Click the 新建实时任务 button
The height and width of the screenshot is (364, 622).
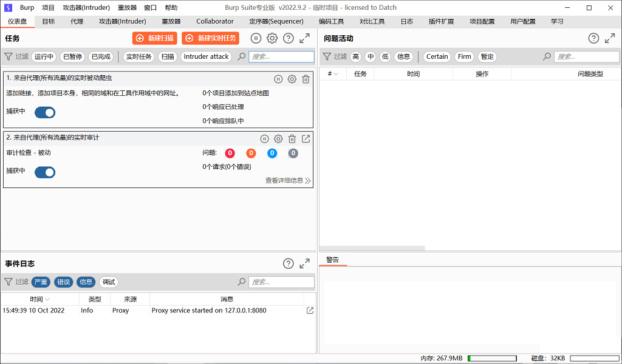coord(211,38)
